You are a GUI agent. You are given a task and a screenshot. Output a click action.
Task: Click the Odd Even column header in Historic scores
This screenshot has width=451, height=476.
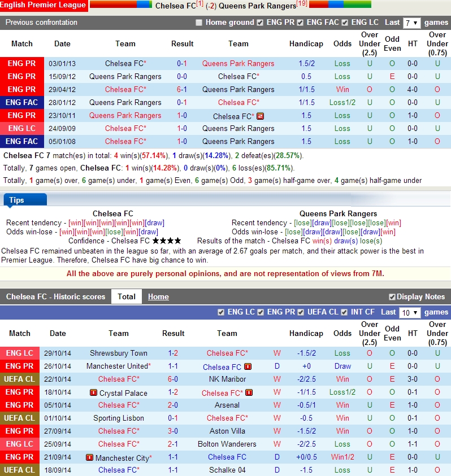pyautogui.click(x=392, y=333)
